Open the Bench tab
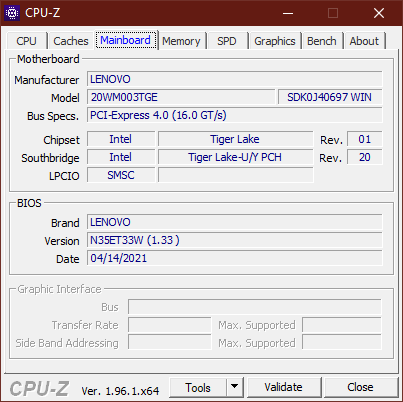 click(322, 41)
